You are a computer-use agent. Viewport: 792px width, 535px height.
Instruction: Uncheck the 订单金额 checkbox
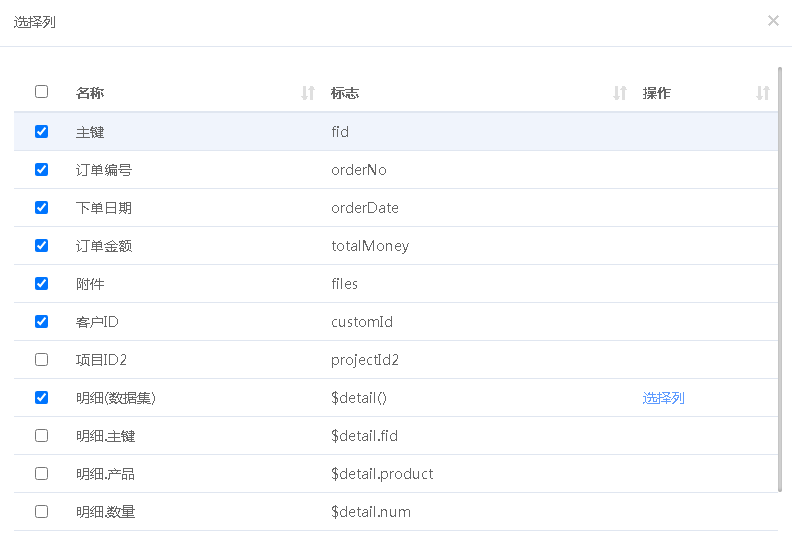(41, 245)
